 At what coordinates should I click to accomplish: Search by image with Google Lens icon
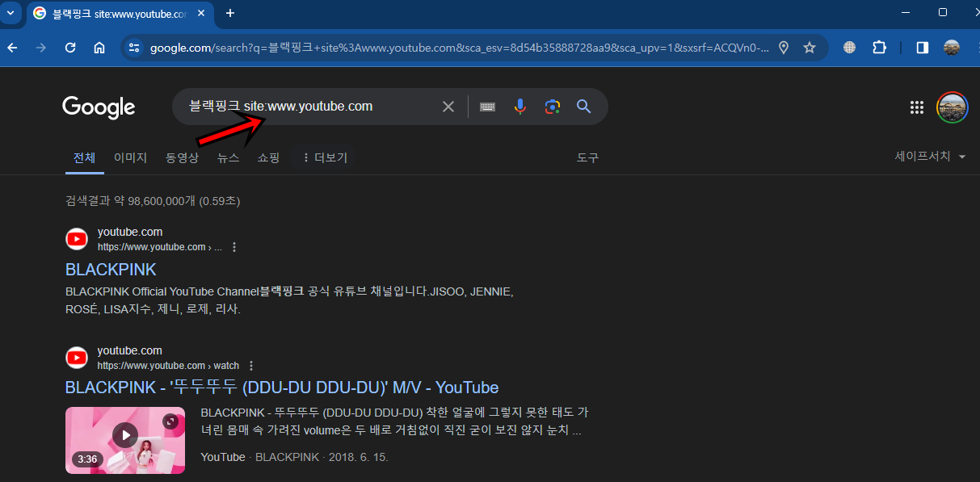tap(553, 107)
